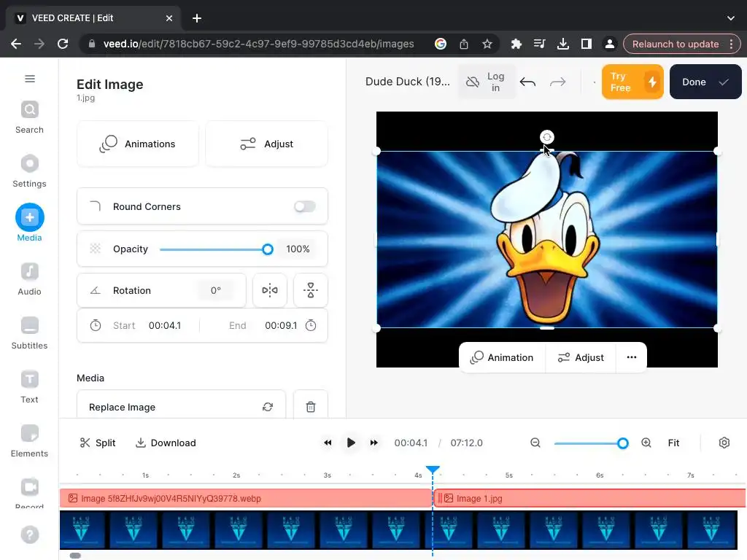Image resolution: width=747 pixels, height=560 pixels.
Task: Open Adjust in Edit Image panel
Action: click(266, 144)
